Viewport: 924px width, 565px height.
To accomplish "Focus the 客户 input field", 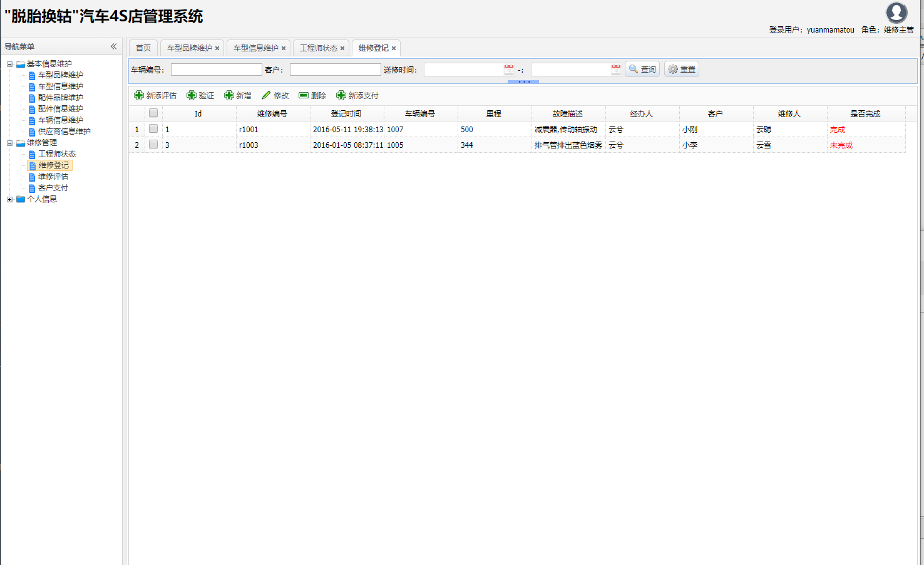I will [x=336, y=70].
